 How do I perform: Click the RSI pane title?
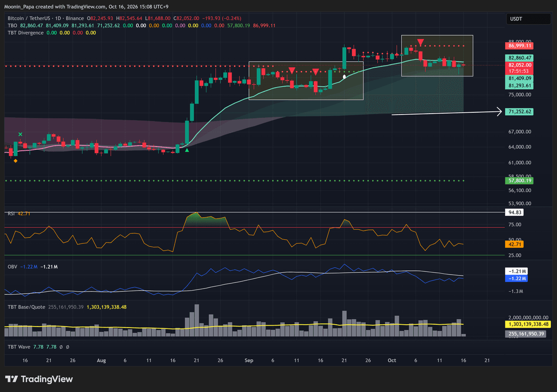(11, 213)
